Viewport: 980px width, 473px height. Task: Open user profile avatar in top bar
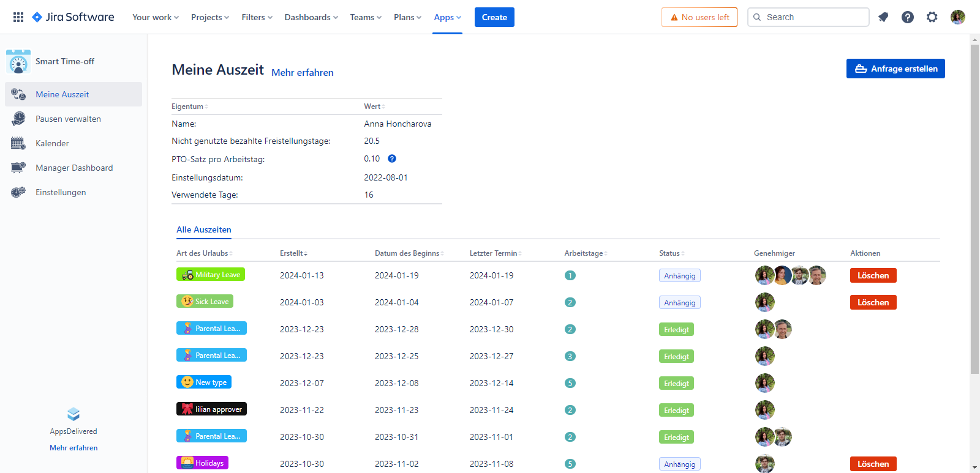(x=958, y=17)
